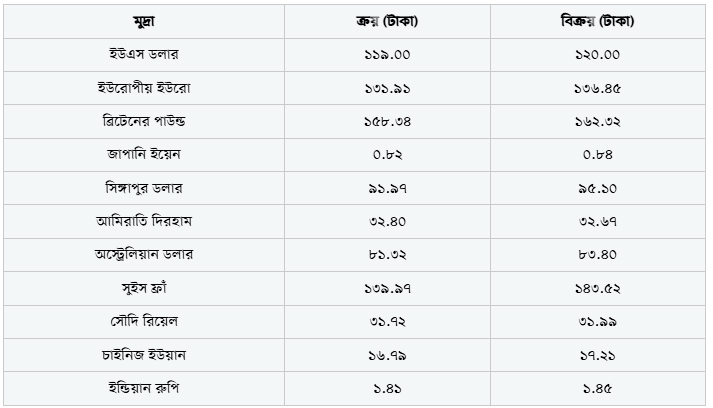
Task: Click US dollar sell rate ১২০.০০
Action: click(598, 55)
